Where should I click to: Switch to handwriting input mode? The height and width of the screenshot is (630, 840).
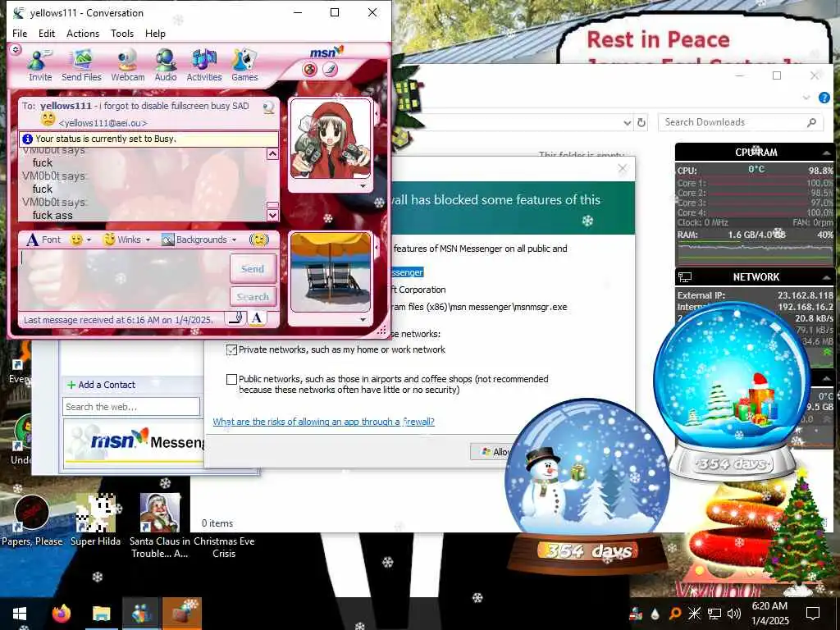(235, 318)
